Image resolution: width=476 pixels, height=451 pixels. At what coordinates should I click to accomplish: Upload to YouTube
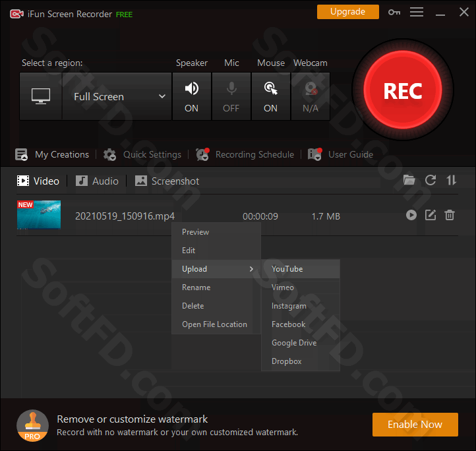tap(301, 269)
